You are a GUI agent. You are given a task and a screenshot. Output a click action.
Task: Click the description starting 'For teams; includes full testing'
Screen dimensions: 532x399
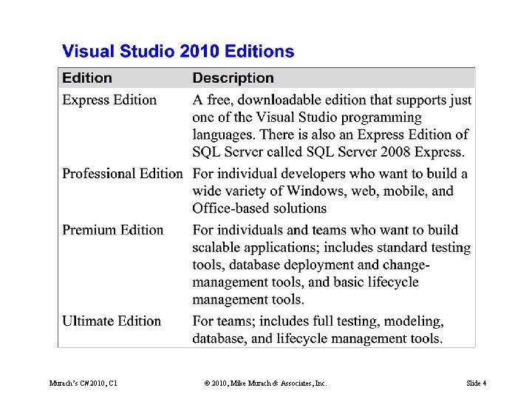click(x=318, y=330)
